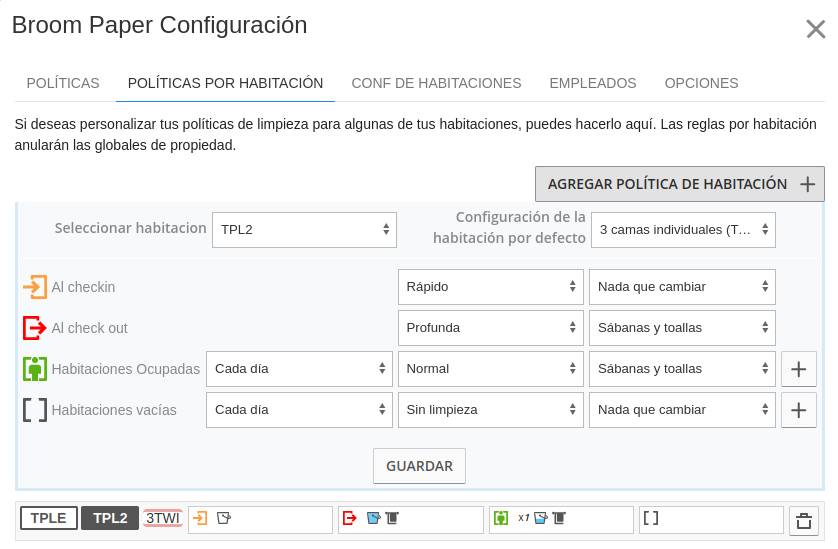Switch to the POLÍTICAS tab
838x549 pixels.
tap(63, 83)
